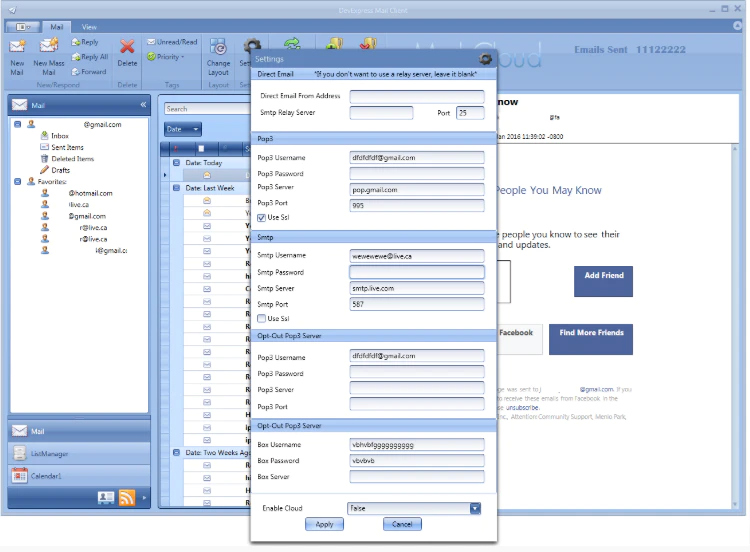Switch to the Mail ribbon tab

tap(56, 27)
